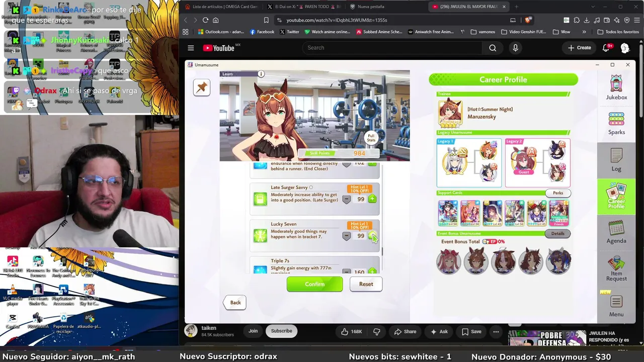Select the Legacy 1 umamusume card
644x362 pixels.
point(469,163)
